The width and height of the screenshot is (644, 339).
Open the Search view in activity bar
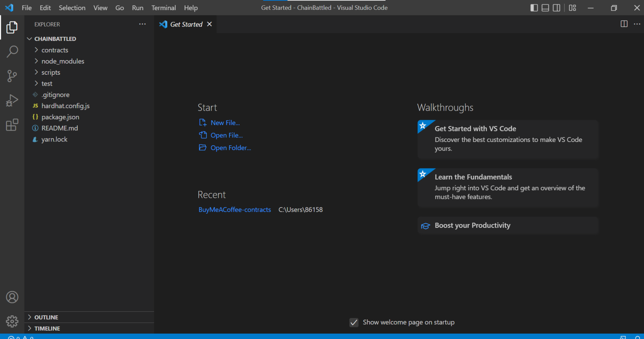pos(12,52)
